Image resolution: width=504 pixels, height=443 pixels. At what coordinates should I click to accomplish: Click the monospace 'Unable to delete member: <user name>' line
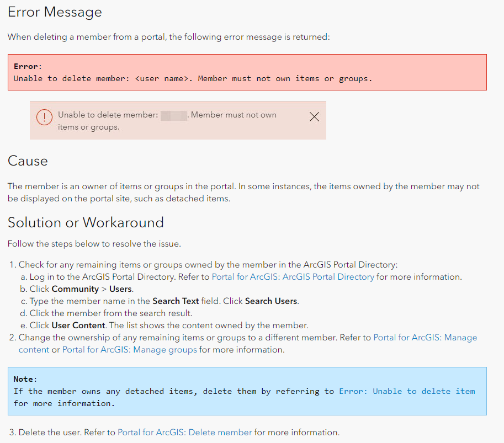click(x=193, y=79)
